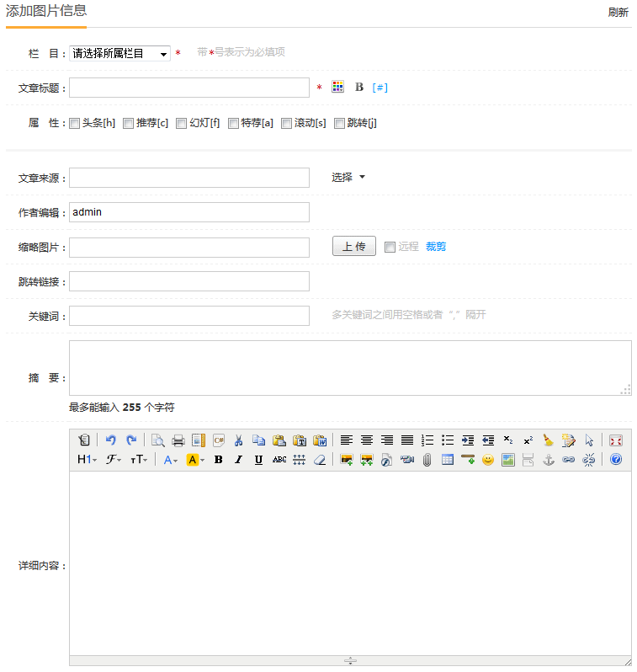
Task: Click the 裁剪 link
Action: click(x=436, y=247)
